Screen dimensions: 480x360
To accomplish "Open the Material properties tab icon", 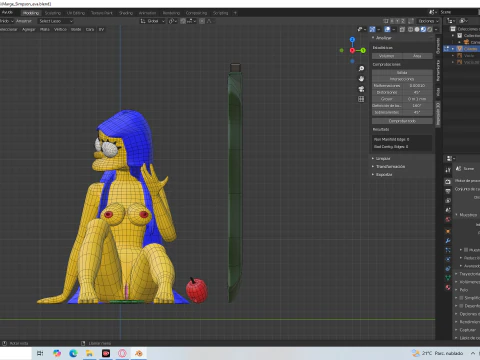I will click(448, 287).
